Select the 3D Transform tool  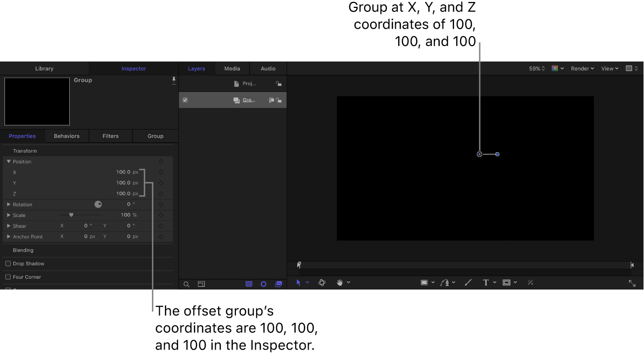click(322, 282)
